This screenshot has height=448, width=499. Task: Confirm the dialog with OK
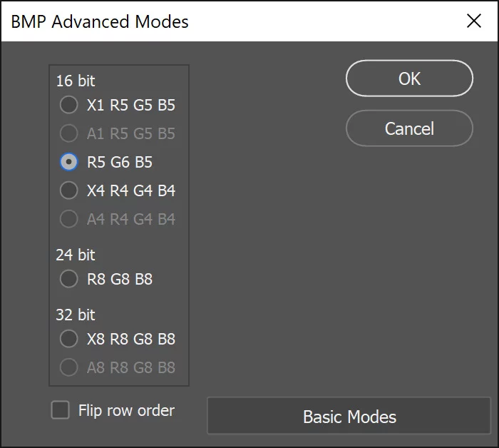(409, 78)
